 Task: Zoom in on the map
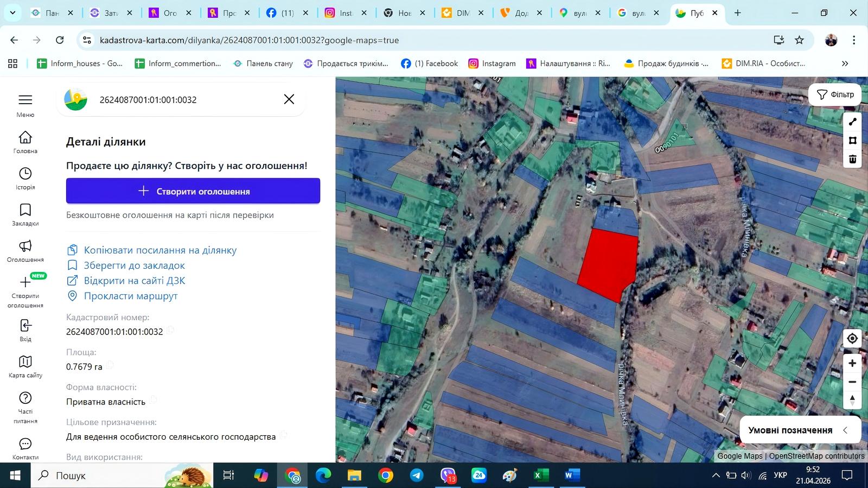pos(852,363)
